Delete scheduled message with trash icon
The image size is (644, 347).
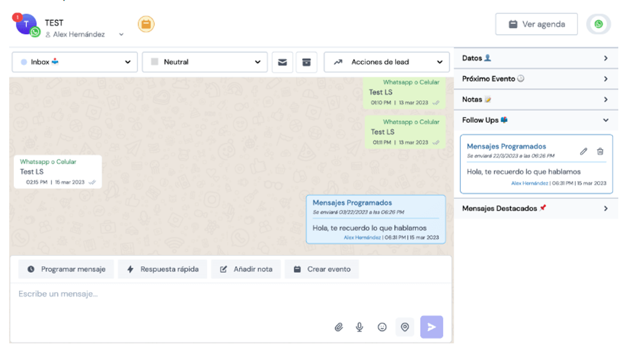point(600,151)
